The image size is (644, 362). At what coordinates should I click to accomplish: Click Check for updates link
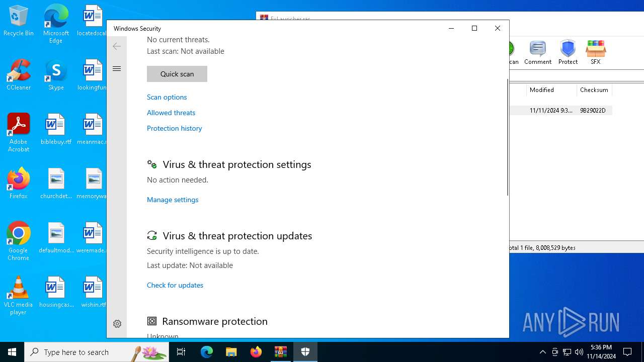point(175,285)
